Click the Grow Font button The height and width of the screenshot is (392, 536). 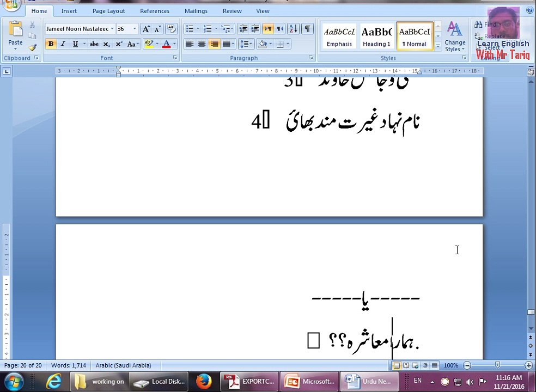point(146,29)
